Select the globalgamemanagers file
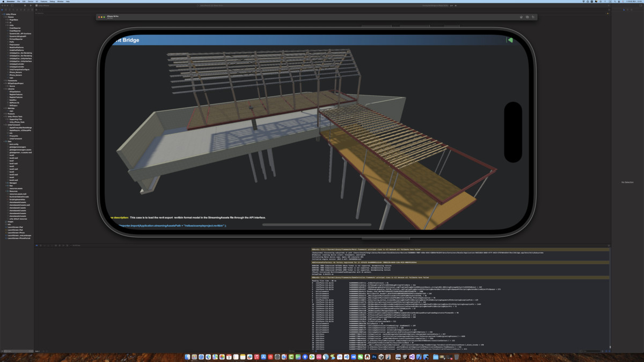This screenshot has height=362, width=644. pyautogui.click(x=17, y=147)
